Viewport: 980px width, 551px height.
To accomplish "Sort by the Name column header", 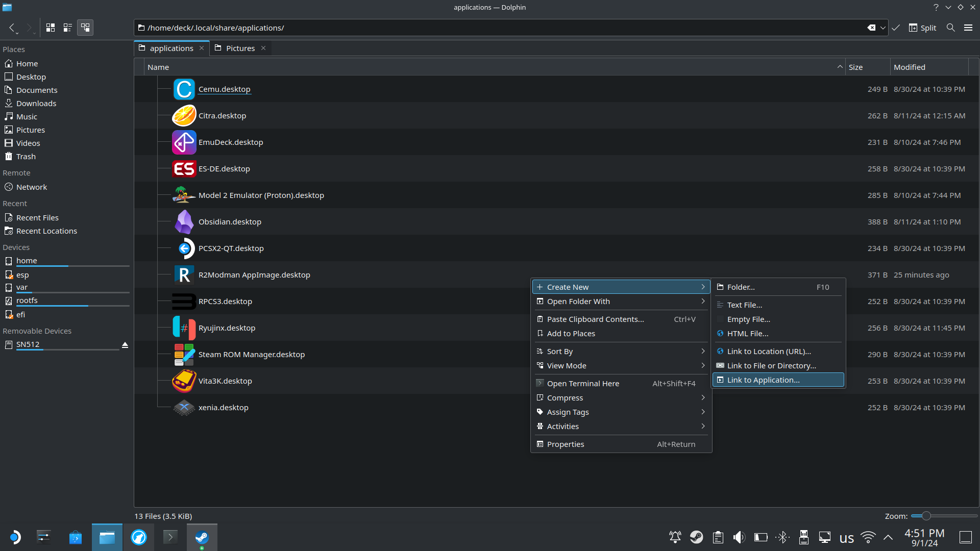I will coord(495,67).
